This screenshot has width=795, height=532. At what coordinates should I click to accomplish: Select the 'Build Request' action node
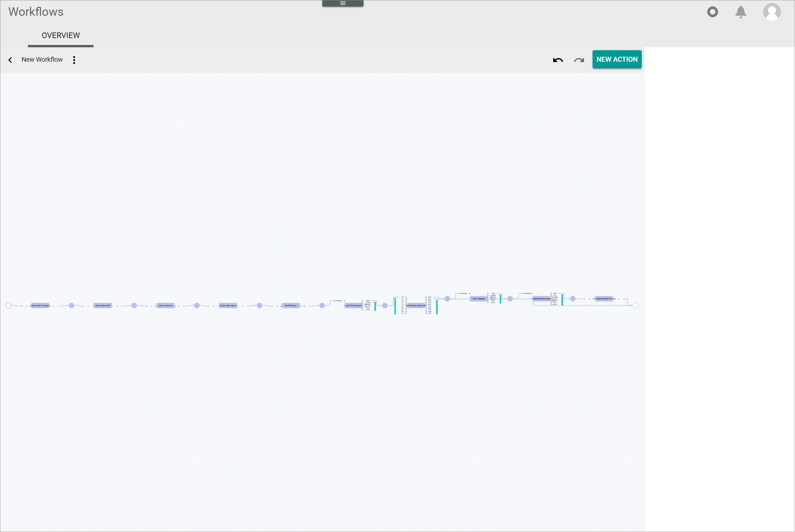point(291,306)
